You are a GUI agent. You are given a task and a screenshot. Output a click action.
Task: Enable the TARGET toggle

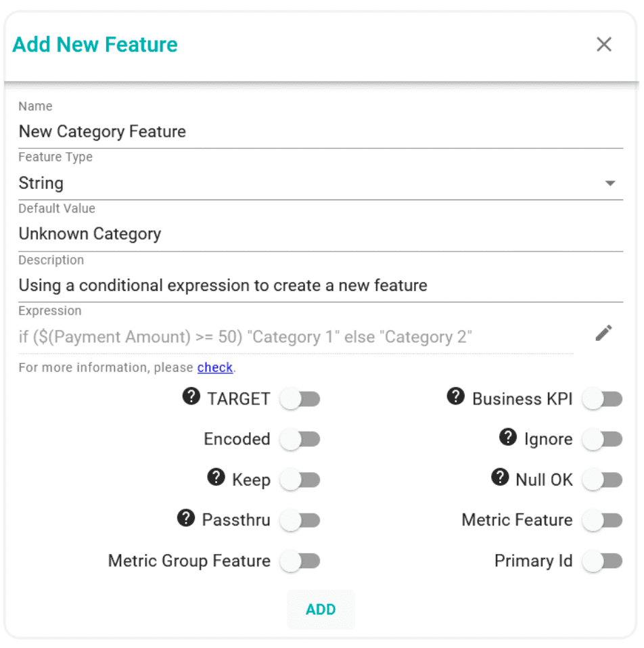point(300,399)
